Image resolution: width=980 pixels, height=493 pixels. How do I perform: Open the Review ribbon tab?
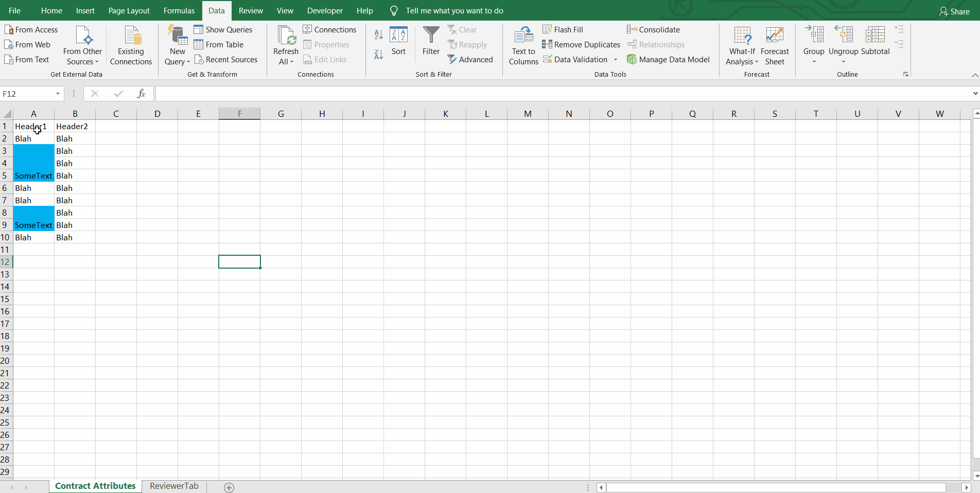[x=251, y=10]
